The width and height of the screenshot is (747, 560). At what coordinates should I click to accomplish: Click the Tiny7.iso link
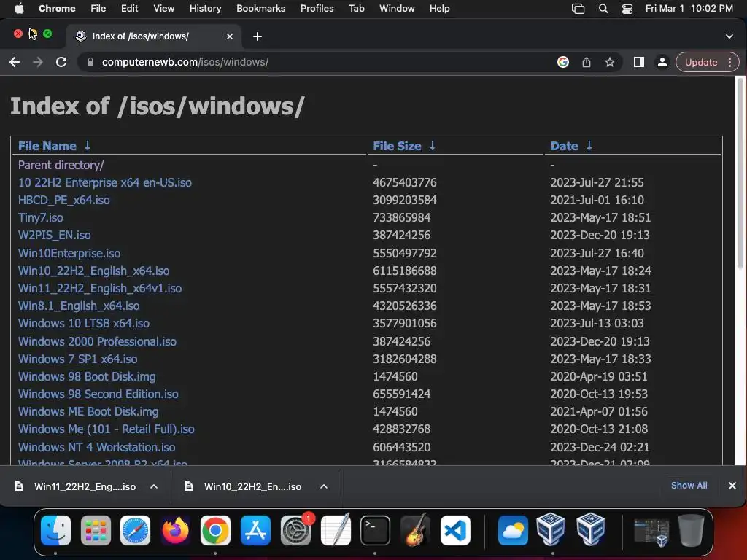(41, 217)
